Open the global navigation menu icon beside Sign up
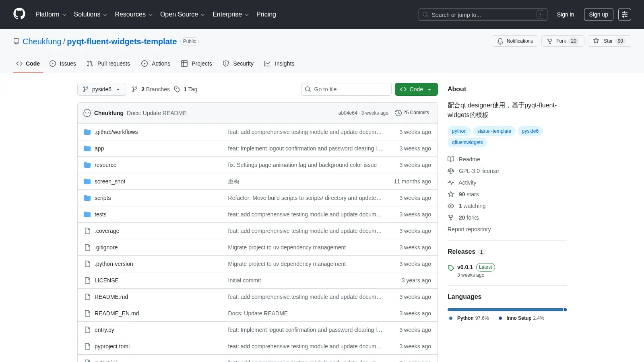The height and width of the screenshot is (362, 644). point(625,14)
